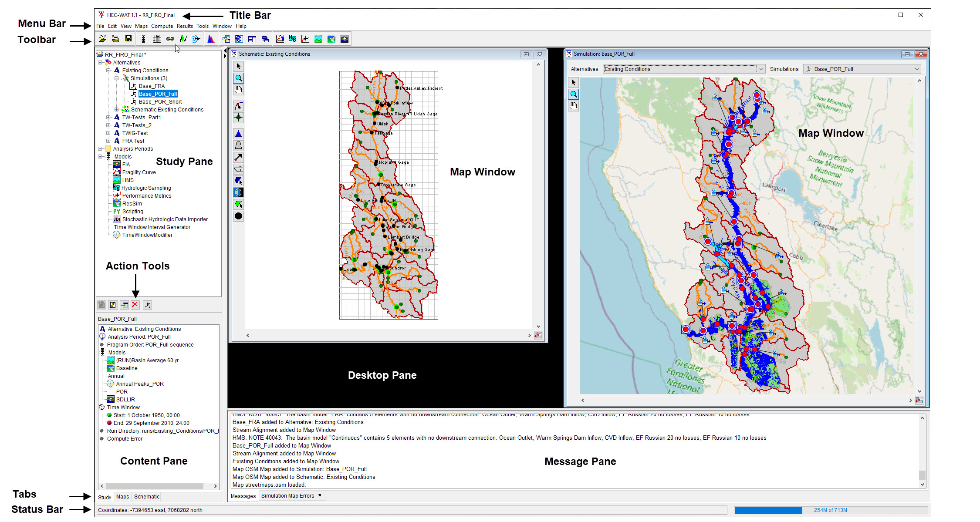This screenshot has width=980, height=522.
Task: Select pan hand tool in Simulation window
Action: [574, 106]
